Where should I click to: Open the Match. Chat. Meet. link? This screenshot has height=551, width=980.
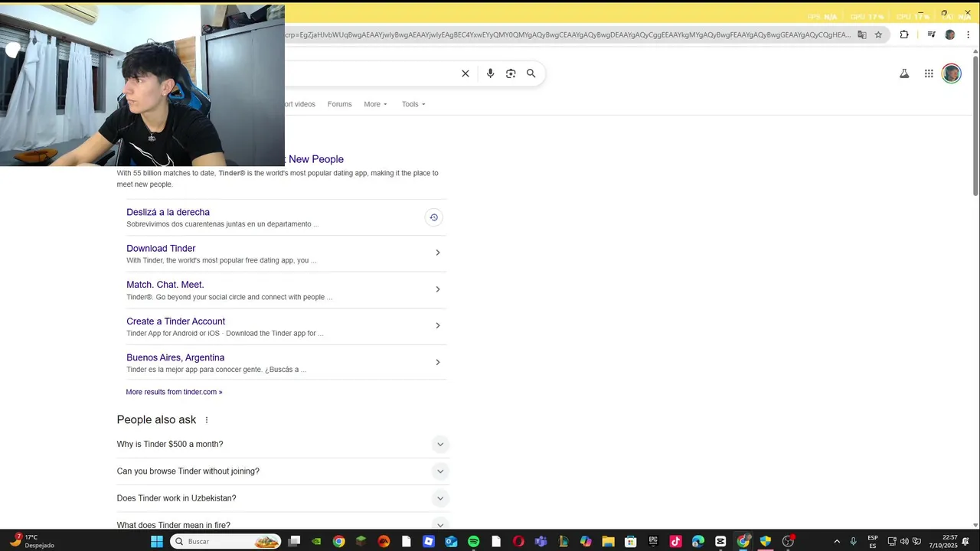[165, 285]
